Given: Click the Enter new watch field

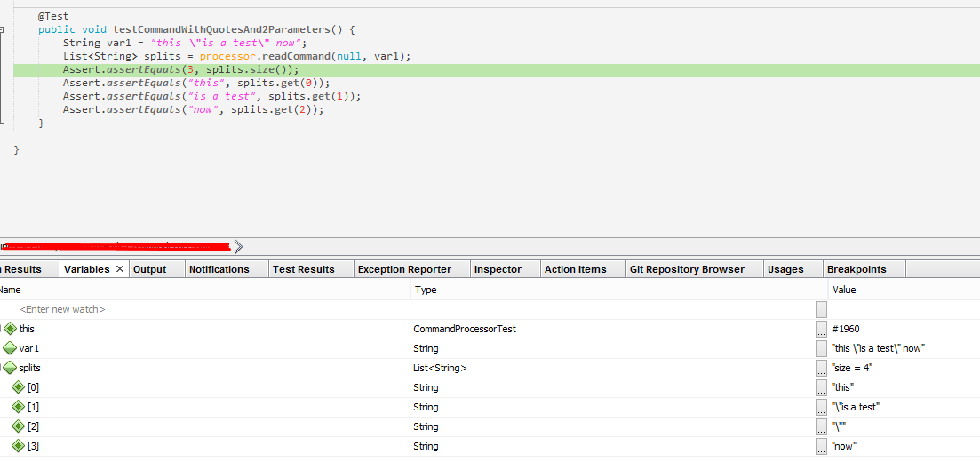Looking at the screenshot, I should (x=62, y=309).
